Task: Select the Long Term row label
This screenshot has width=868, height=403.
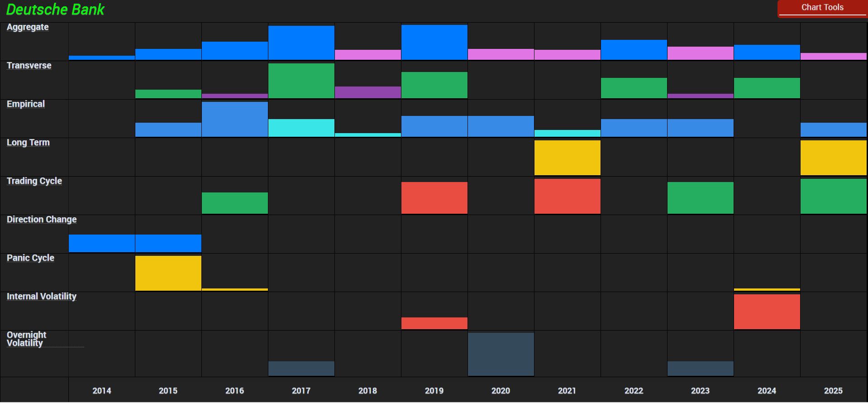Action: (x=28, y=143)
